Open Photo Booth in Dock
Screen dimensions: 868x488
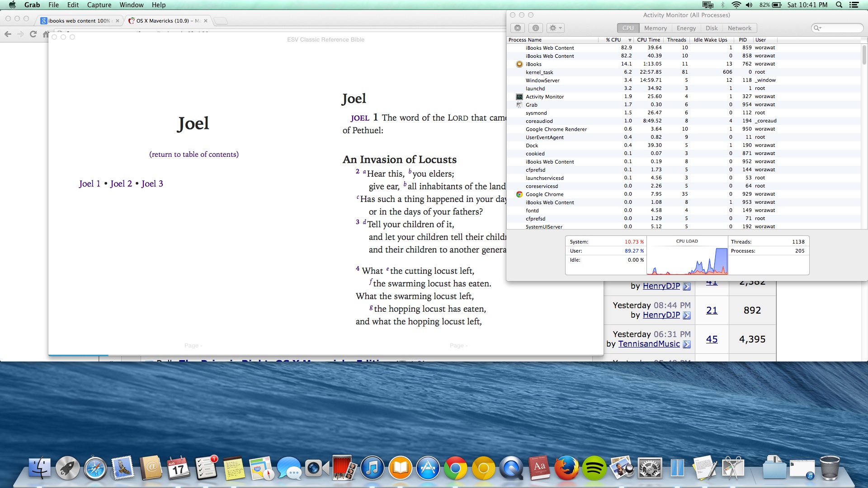pyautogui.click(x=344, y=468)
